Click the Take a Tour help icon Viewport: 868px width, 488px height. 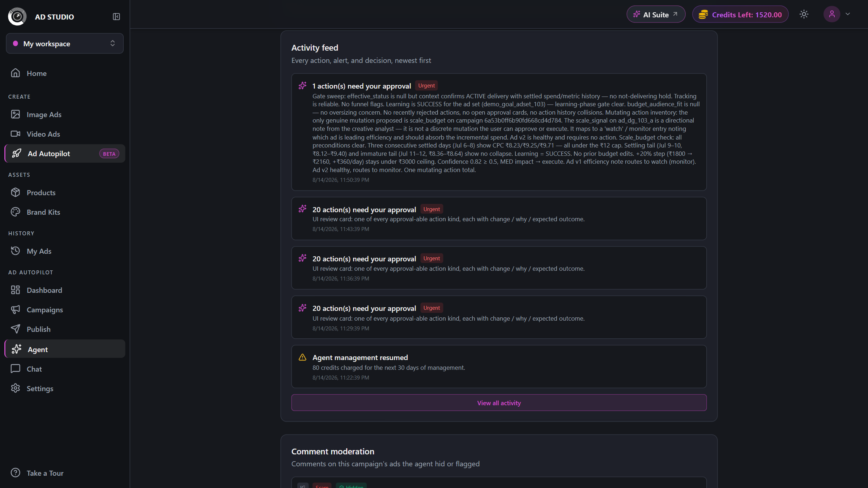(x=15, y=473)
